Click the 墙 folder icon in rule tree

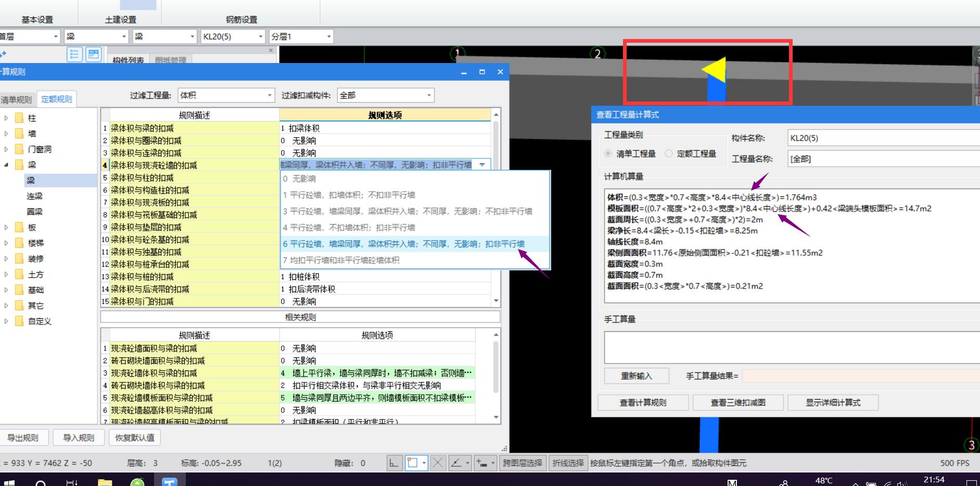[x=19, y=134]
